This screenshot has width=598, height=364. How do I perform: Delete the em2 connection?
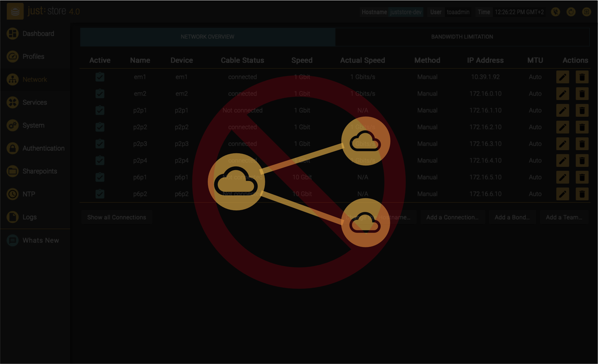(x=582, y=94)
